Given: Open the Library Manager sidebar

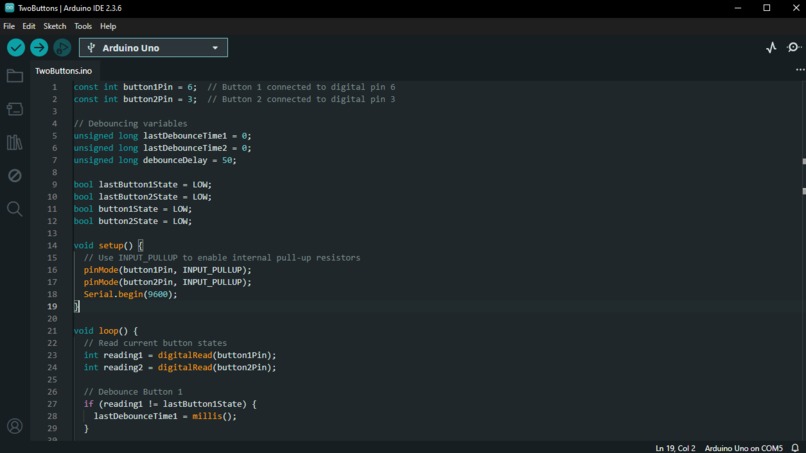Looking at the screenshot, I should 14,142.
